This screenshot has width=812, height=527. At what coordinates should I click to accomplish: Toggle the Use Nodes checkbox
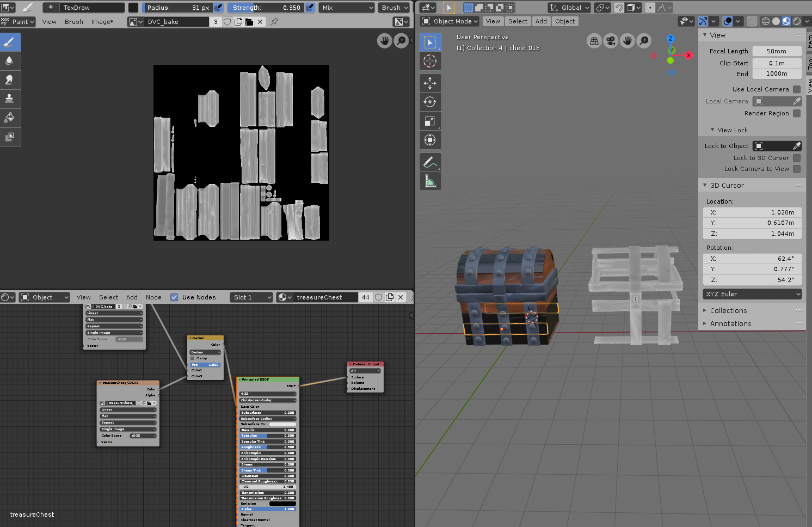pyautogui.click(x=174, y=297)
